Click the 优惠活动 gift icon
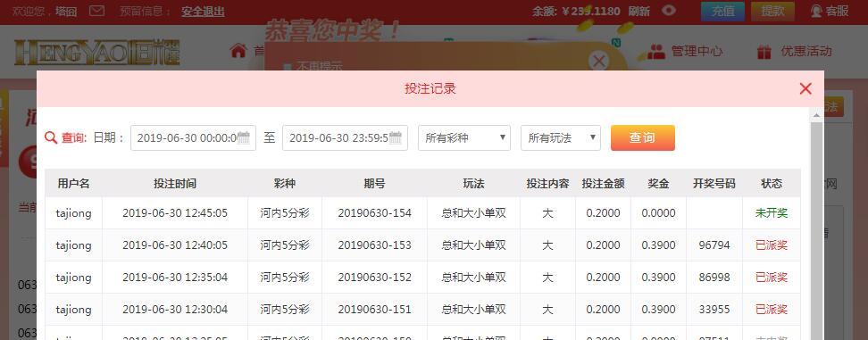 [764, 52]
